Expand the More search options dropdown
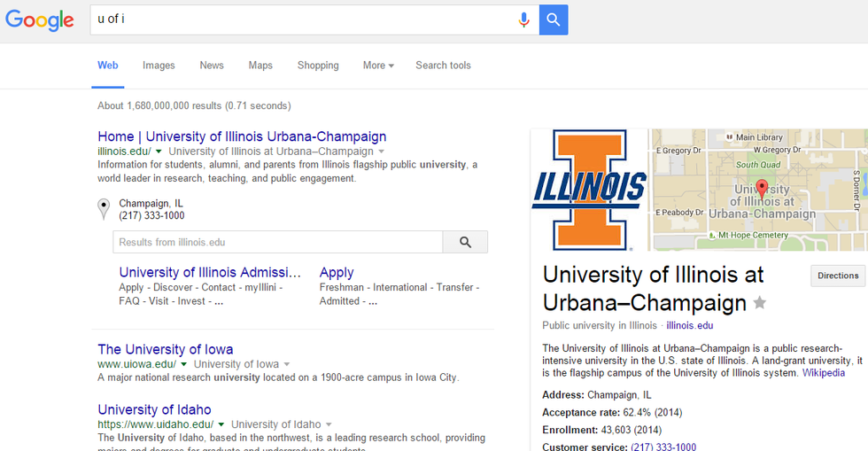This screenshot has height=451, width=868. tap(378, 66)
